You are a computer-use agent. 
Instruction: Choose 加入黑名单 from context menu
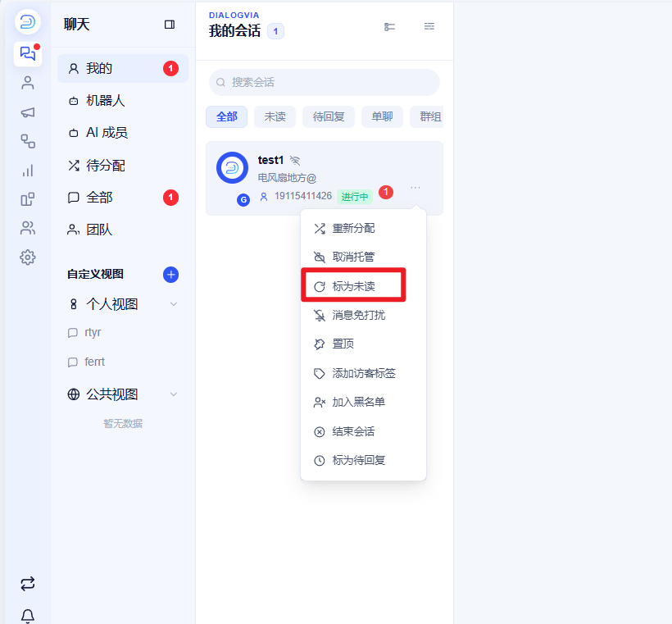point(363,403)
